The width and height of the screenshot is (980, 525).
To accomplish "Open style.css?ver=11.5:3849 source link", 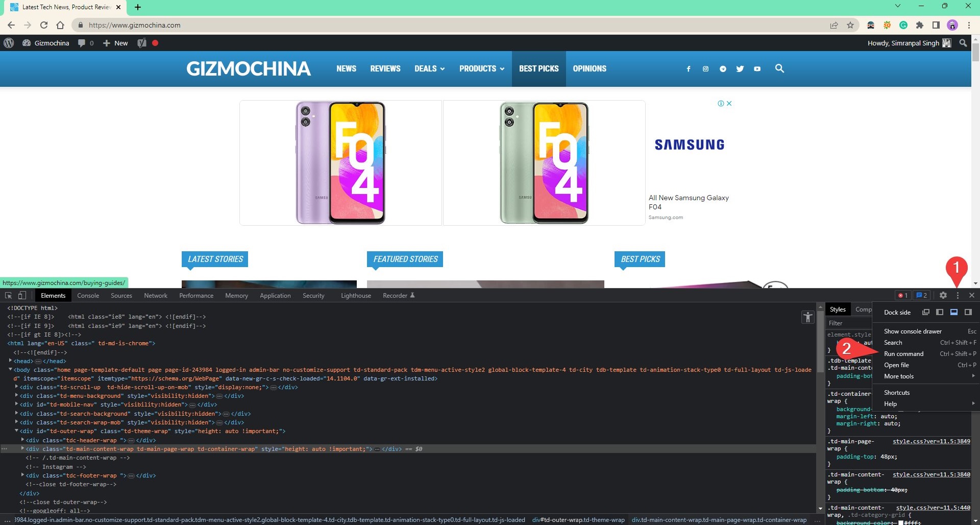I will pyautogui.click(x=931, y=441).
